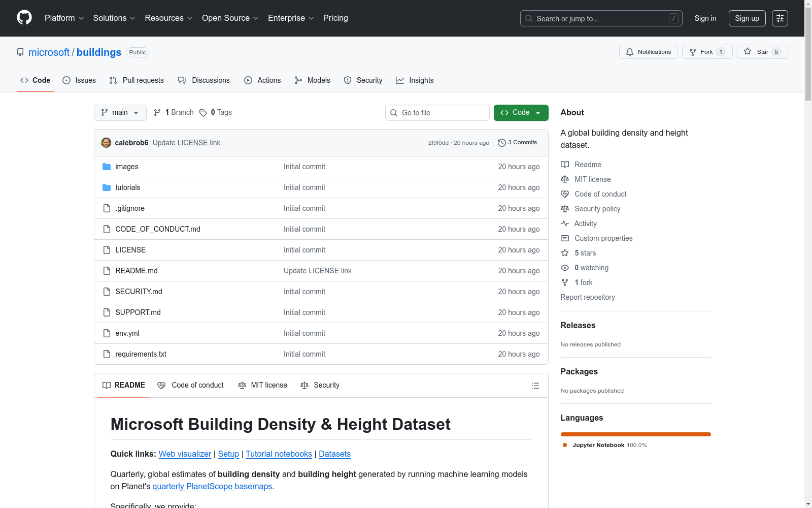The height and width of the screenshot is (508, 812).
Task: Expand the Open Source menu
Action: pyautogui.click(x=230, y=18)
